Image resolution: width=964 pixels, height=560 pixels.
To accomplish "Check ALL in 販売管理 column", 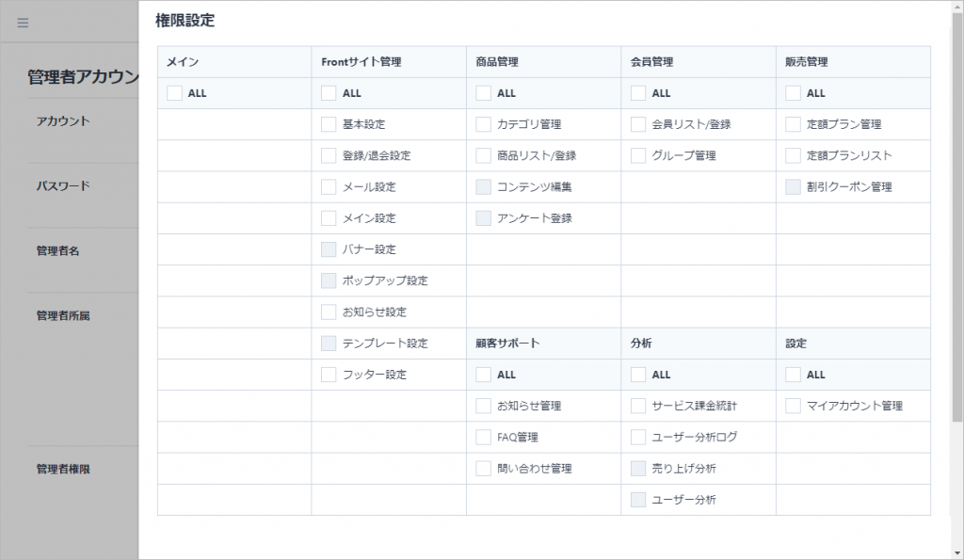I will [793, 93].
